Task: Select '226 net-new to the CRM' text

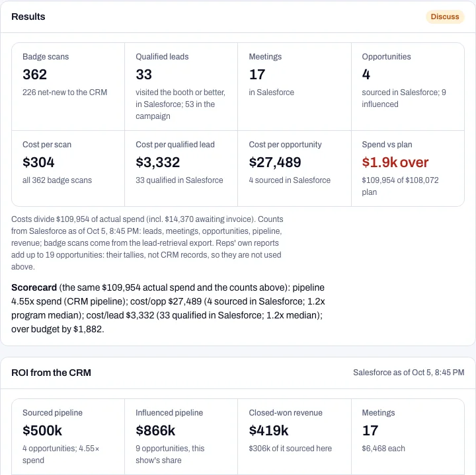Action: [x=65, y=92]
